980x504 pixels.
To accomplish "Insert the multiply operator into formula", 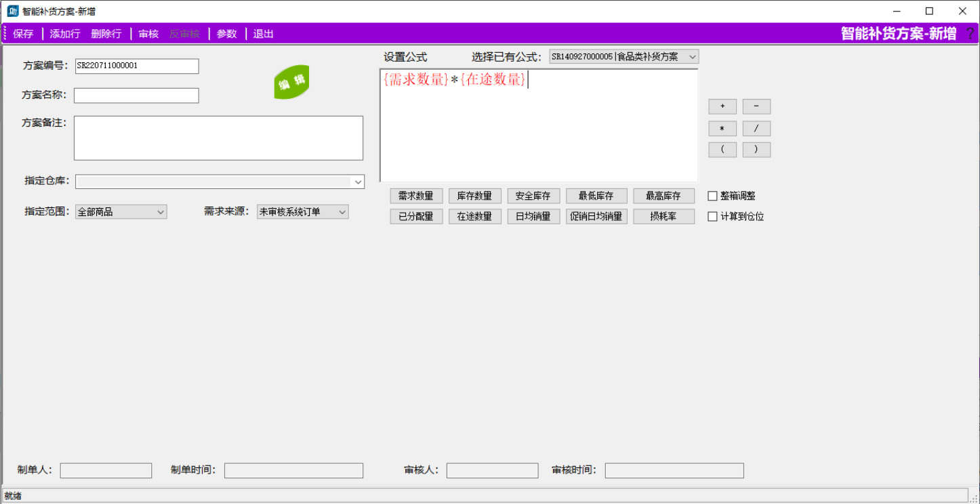I will [722, 128].
